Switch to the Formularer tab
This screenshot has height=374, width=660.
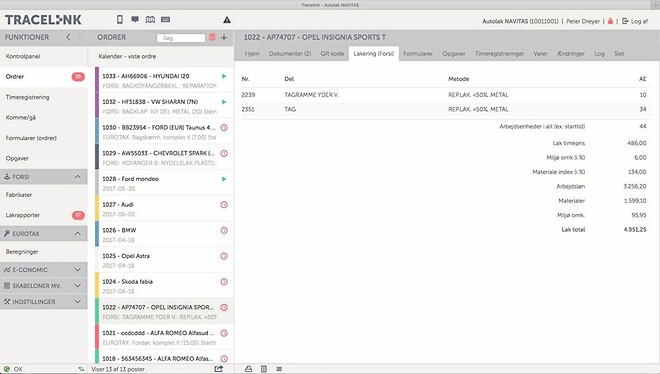pyautogui.click(x=418, y=53)
